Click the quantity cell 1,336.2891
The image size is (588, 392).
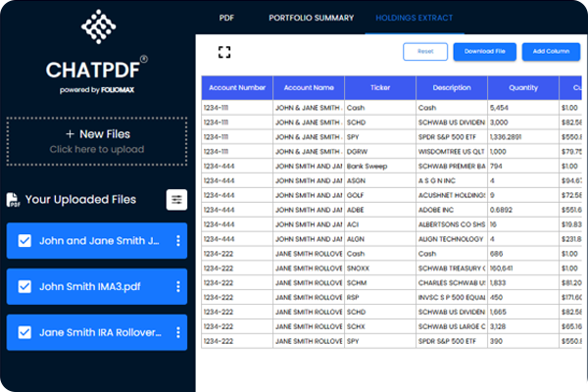(523, 137)
